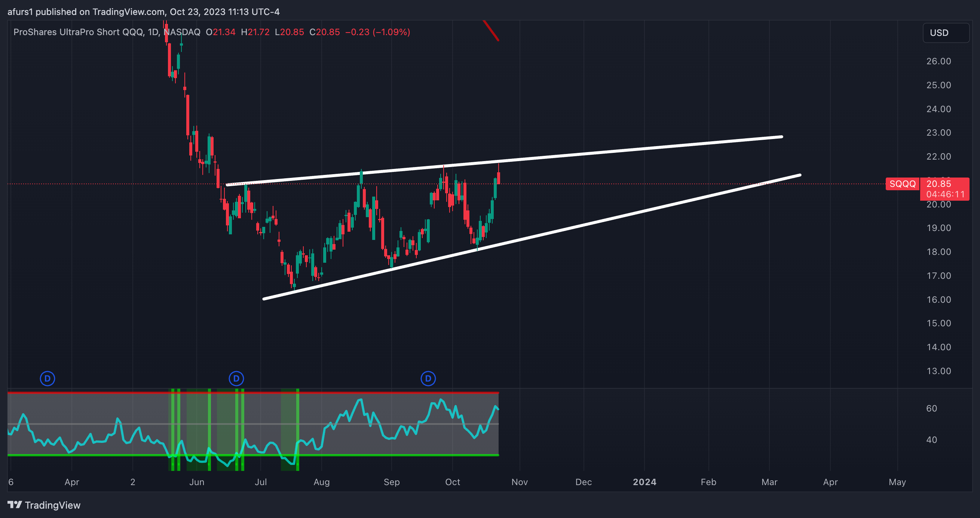The height and width of the screenshot is (518, 980).
Task: Click the 18.00 price axis label
Action: click(938, 252)
